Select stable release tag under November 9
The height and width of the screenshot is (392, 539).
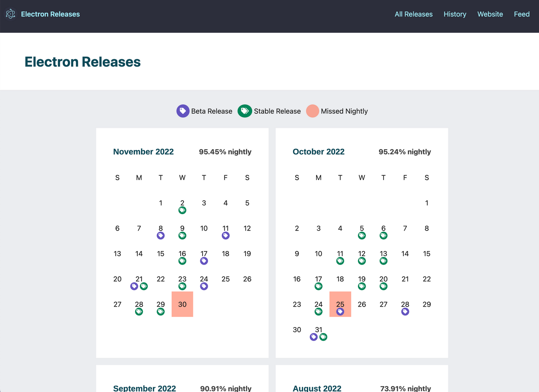click(182, 236)
